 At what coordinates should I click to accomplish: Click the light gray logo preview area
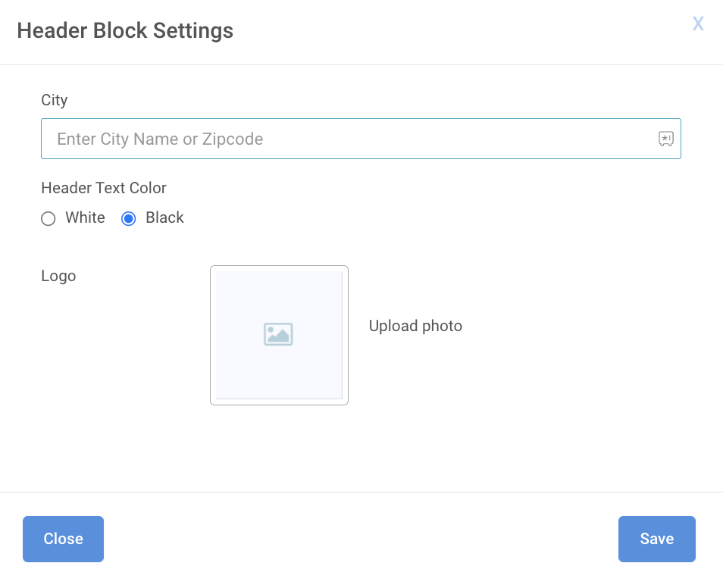click(x=279, y=335)
